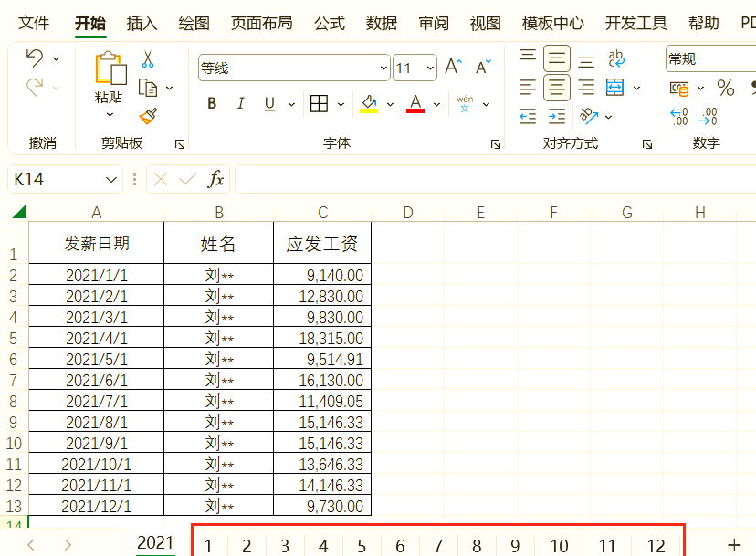Image resolution: width=756 pixels, height=556 pixels.
Task: Click accounting number format icon
Action: [679, 89]
